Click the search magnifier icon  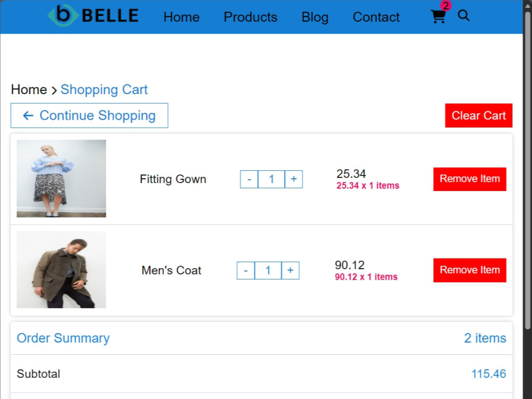pos(463,15)
